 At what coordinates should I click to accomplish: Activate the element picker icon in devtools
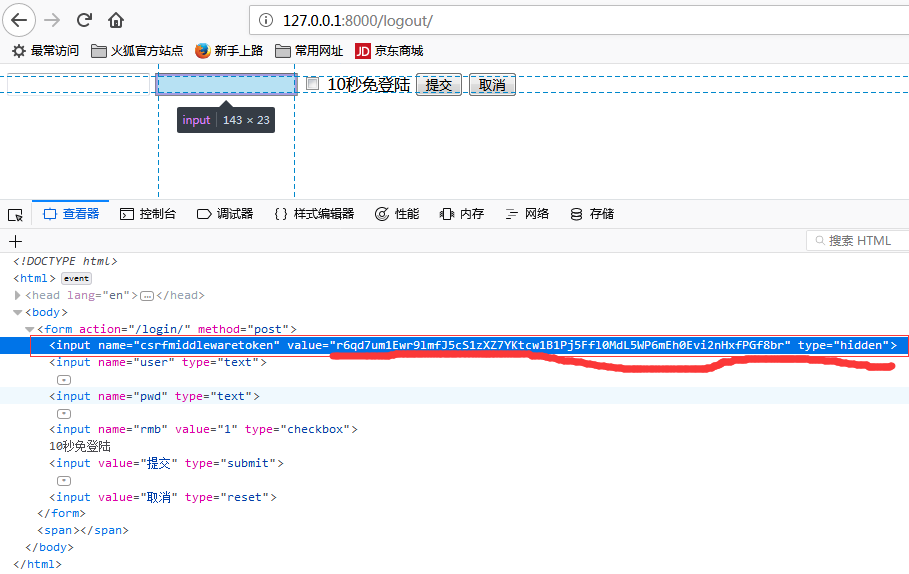16,215
